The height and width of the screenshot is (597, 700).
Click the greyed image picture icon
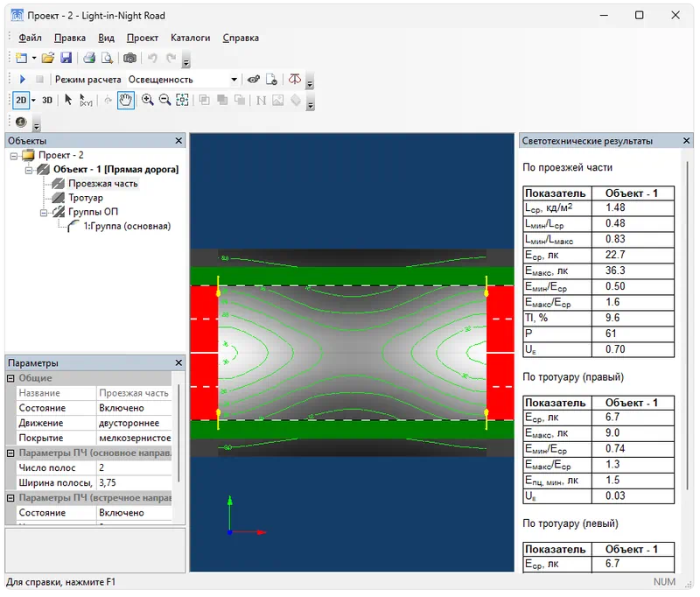277,100
